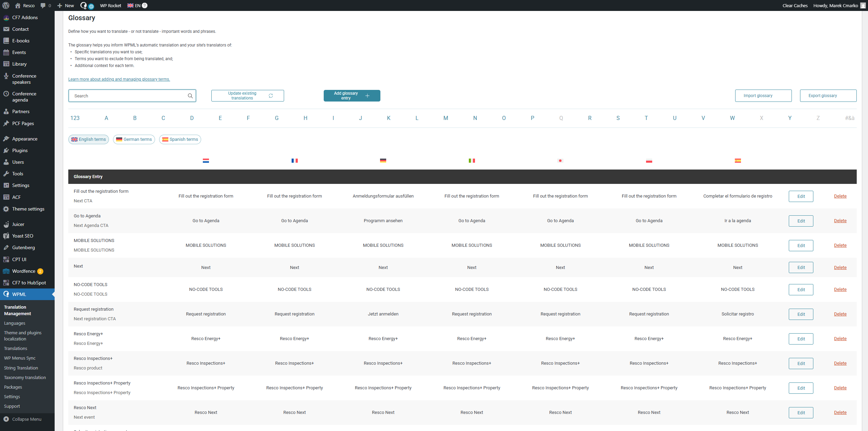Click the plus icon on Add glossary entry

(367, 96)
